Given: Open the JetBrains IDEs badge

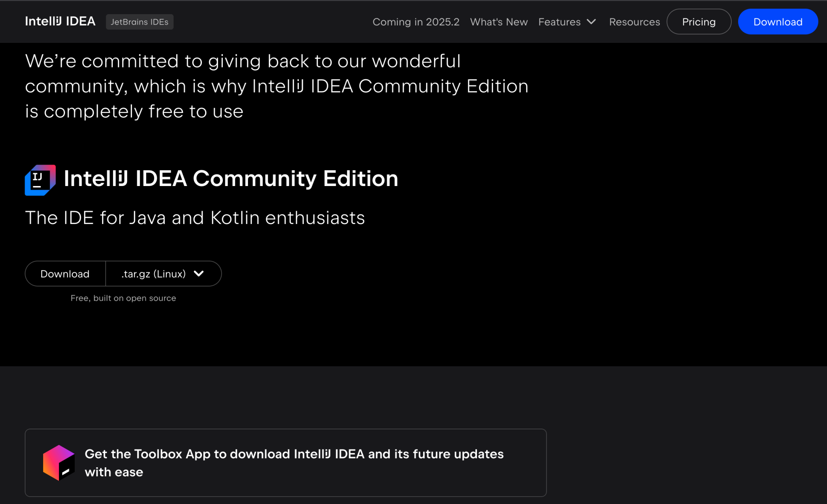Looking at the screenshot, I should [x=139, y=22].
